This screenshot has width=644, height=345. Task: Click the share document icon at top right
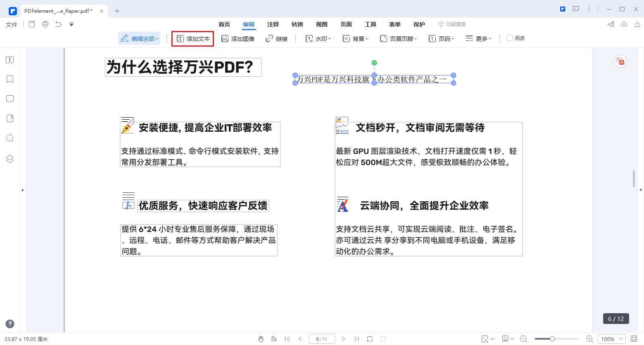(x=611, y=24)
